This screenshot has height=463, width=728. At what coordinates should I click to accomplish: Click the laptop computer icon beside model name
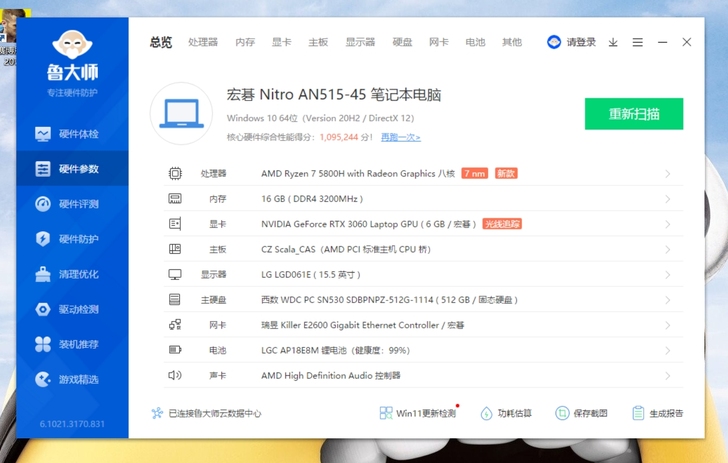pyautogui.click(x=182, y=113)
